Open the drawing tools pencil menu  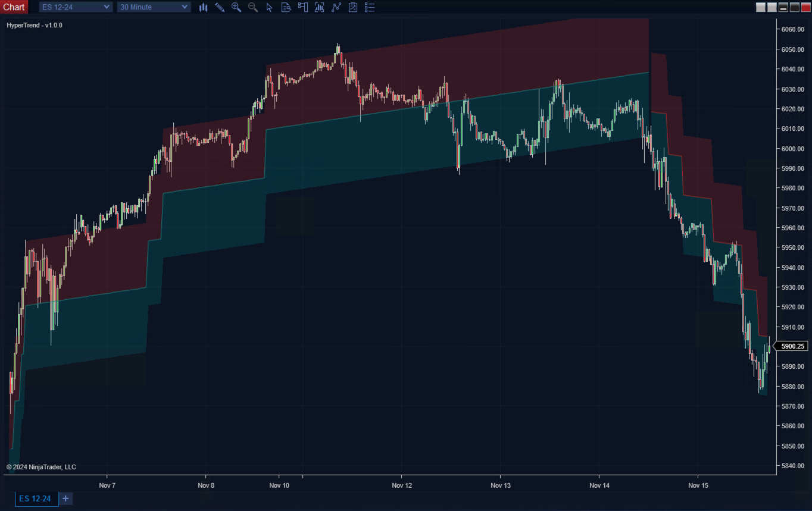coord(220,7)
